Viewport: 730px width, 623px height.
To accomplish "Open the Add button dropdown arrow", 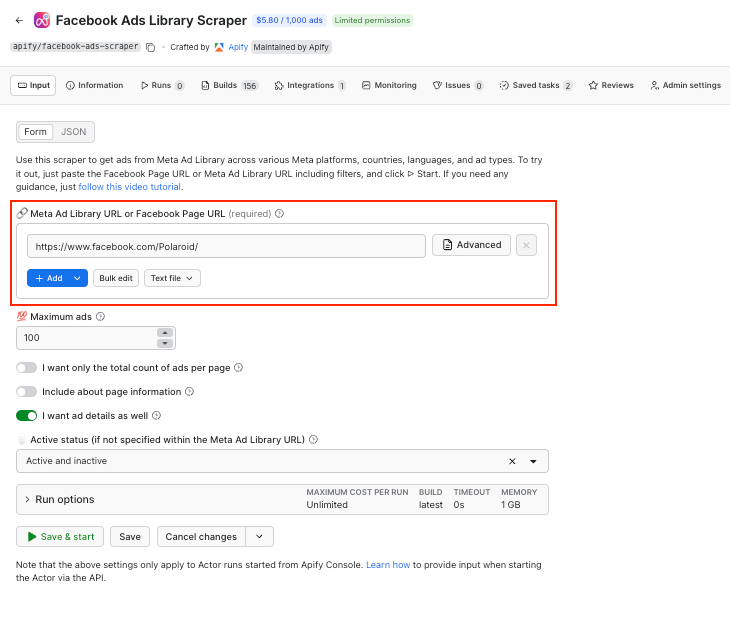I will (77, 278).
